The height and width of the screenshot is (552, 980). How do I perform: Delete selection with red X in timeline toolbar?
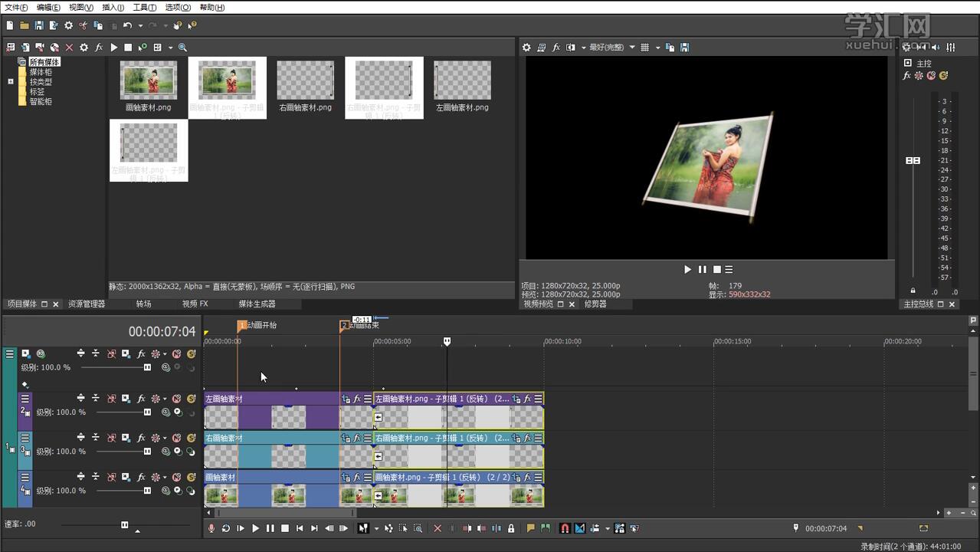click(438, 528)
